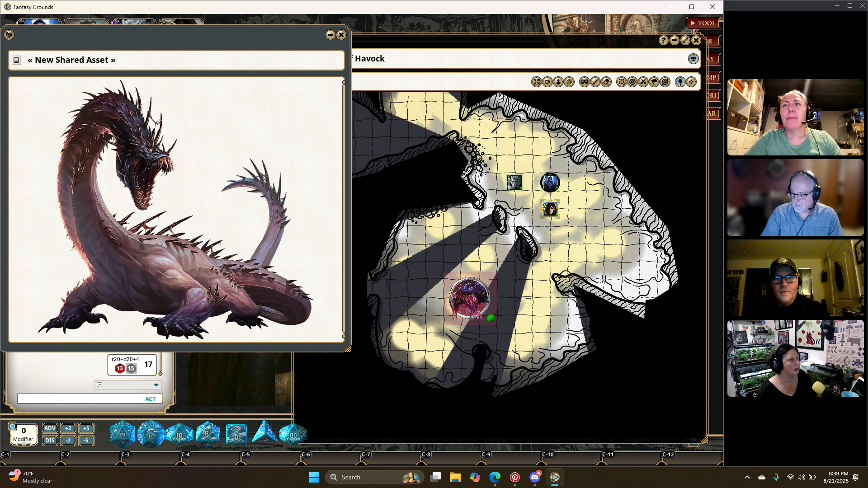Image resolution: width=868 pixels, height=488 pixels.
Task: Click the flag marker icon
Action: click(x=654, y=82)
